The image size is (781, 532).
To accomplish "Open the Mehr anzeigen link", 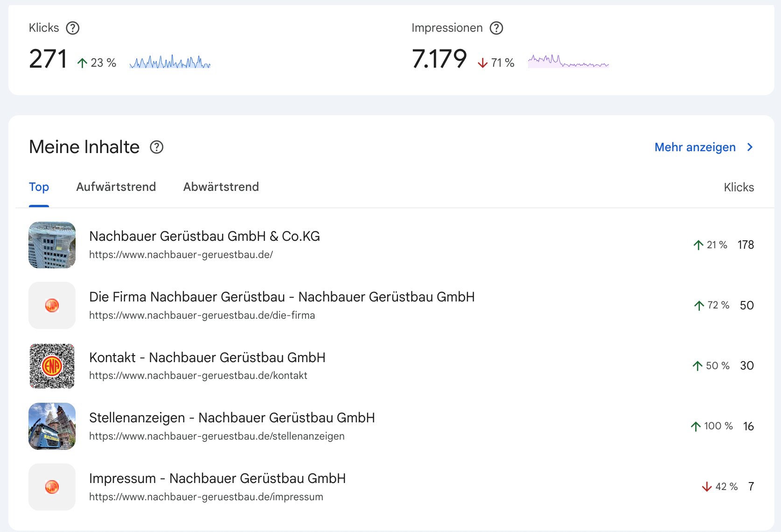I will pyautogui.click(x=695, y=147).
